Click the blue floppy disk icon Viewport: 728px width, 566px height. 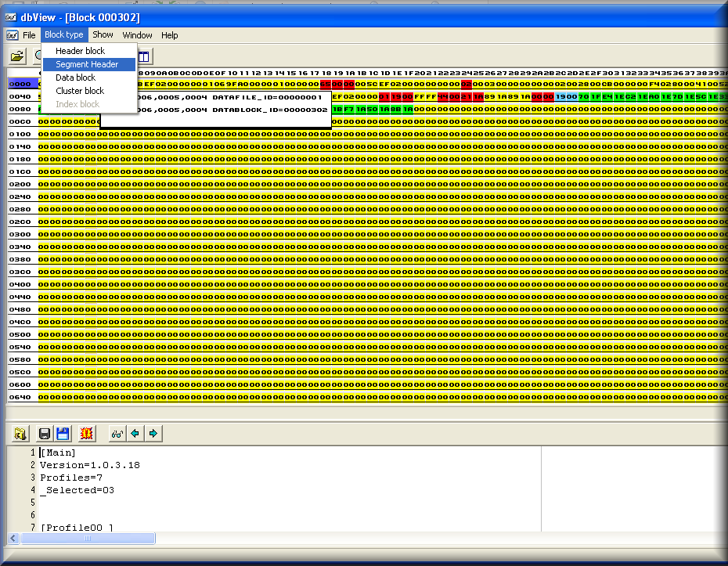[x=63, y=433]
